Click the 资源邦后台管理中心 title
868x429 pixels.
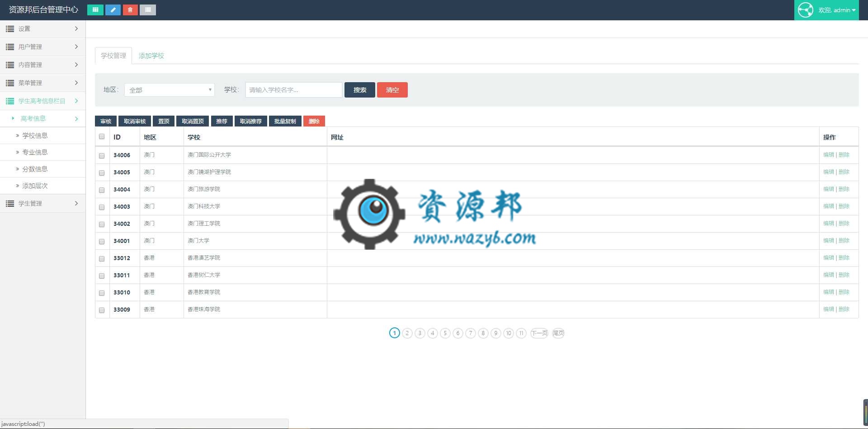point(43,10)
